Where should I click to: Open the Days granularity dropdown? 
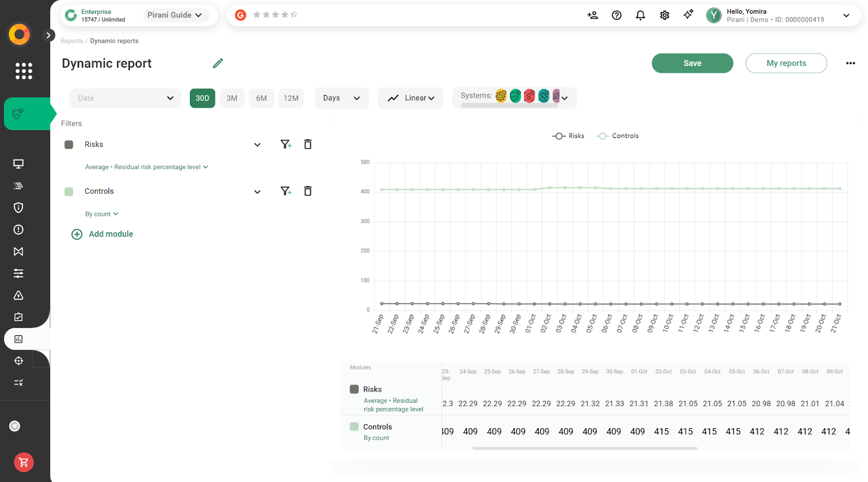pyautogui.click(x=341, y=98)
